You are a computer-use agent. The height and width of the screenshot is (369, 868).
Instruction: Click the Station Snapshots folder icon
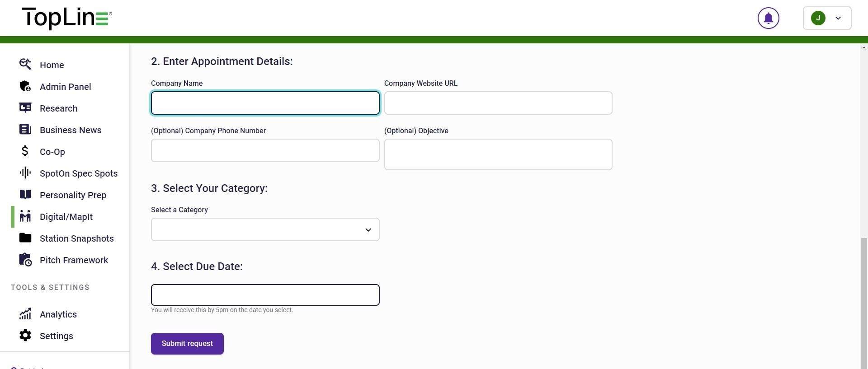click(25, 238)
